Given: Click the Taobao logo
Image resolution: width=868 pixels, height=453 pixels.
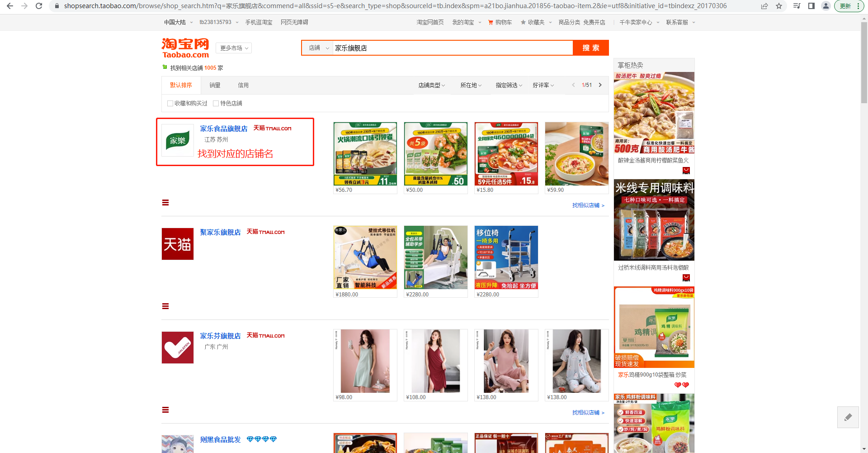Looking at the screenshot, I should point(185,48).
